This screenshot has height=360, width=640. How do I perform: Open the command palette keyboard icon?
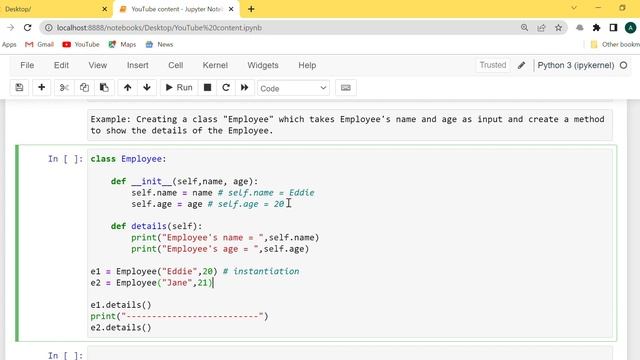(x=346, y=87)
